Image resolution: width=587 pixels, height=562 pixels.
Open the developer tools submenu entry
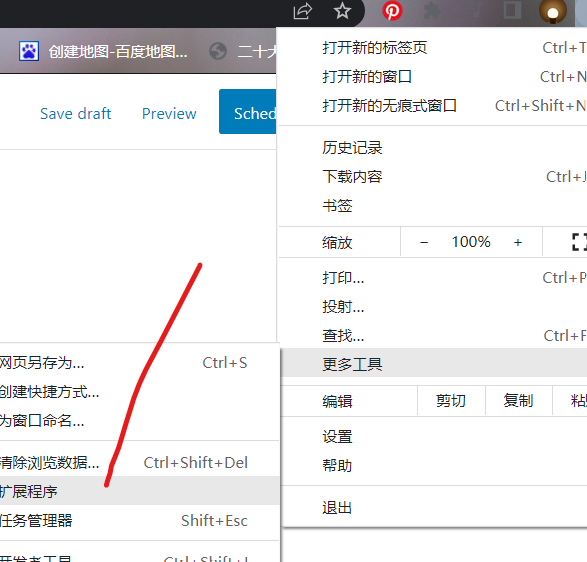click(140, 555)
